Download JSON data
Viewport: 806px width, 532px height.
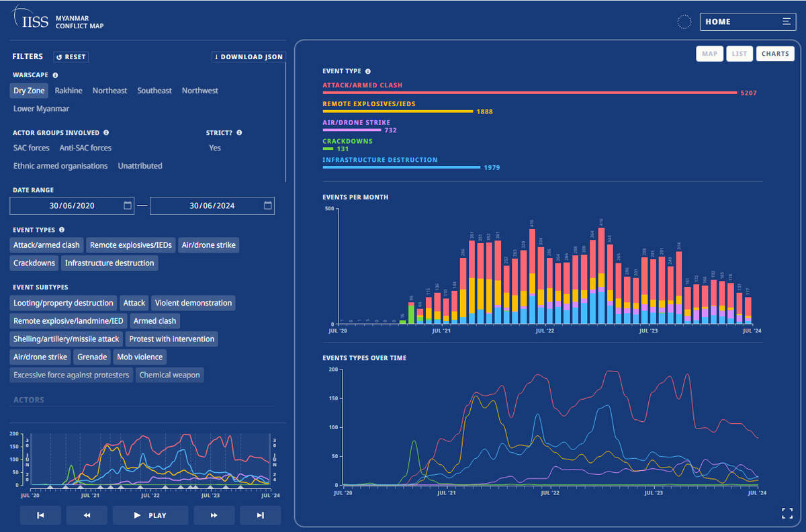coord(249,57)
